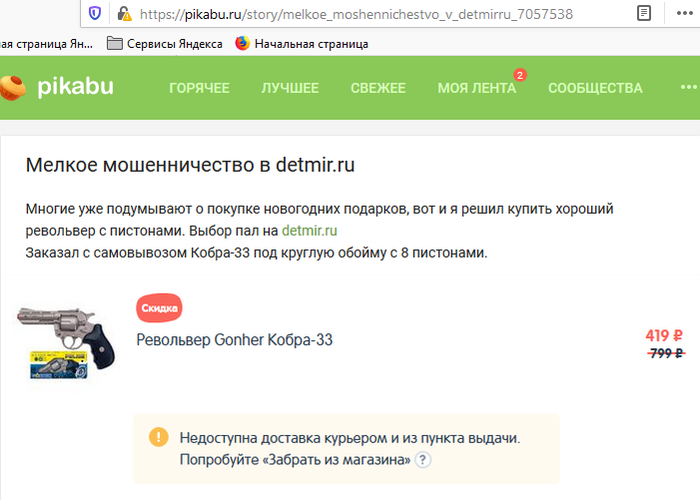Viewport: 700px width, 500px height.
Task: Open the Сообщества section
Action: (x=595, y=88)
